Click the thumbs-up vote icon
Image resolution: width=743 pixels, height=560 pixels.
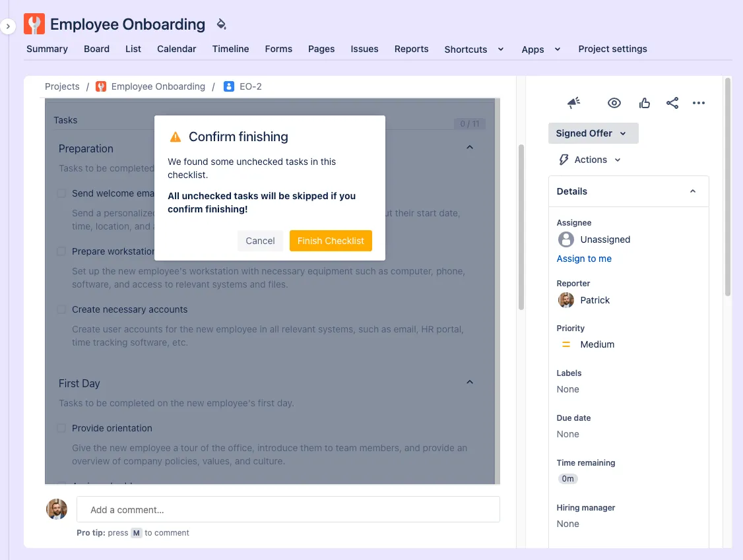click(645, 103)
